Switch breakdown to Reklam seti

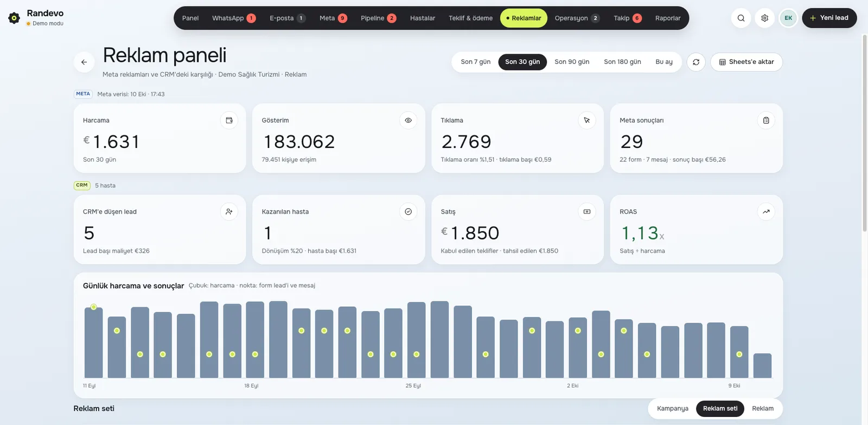click(720, 409)
